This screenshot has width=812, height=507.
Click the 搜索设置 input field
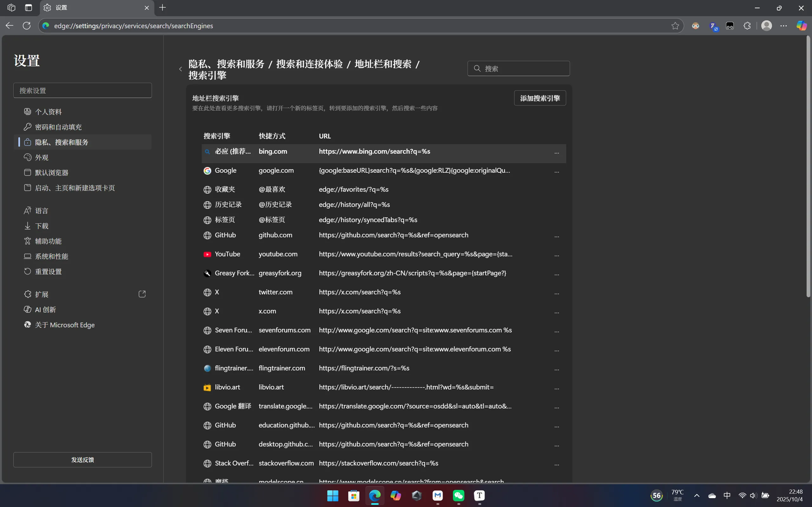pos(82,90)
